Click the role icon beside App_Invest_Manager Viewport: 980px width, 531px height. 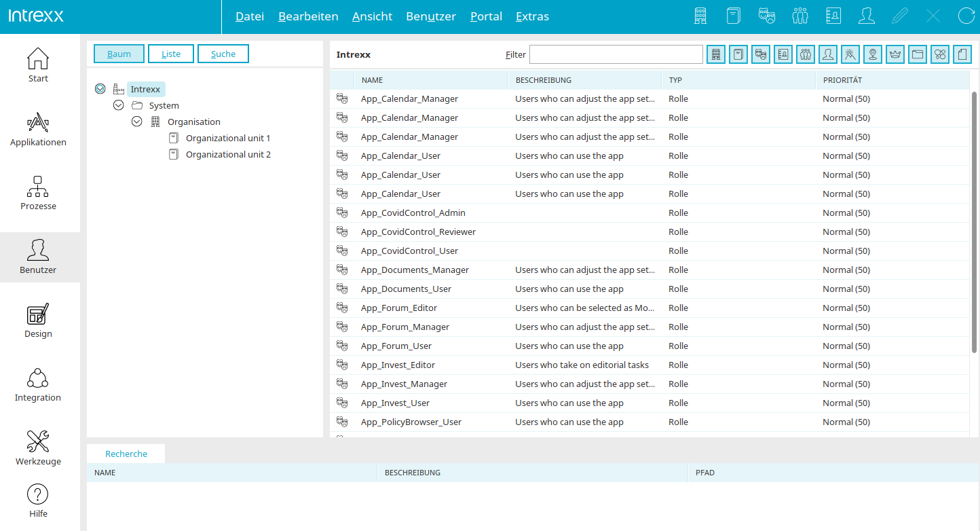pos(342,384)
